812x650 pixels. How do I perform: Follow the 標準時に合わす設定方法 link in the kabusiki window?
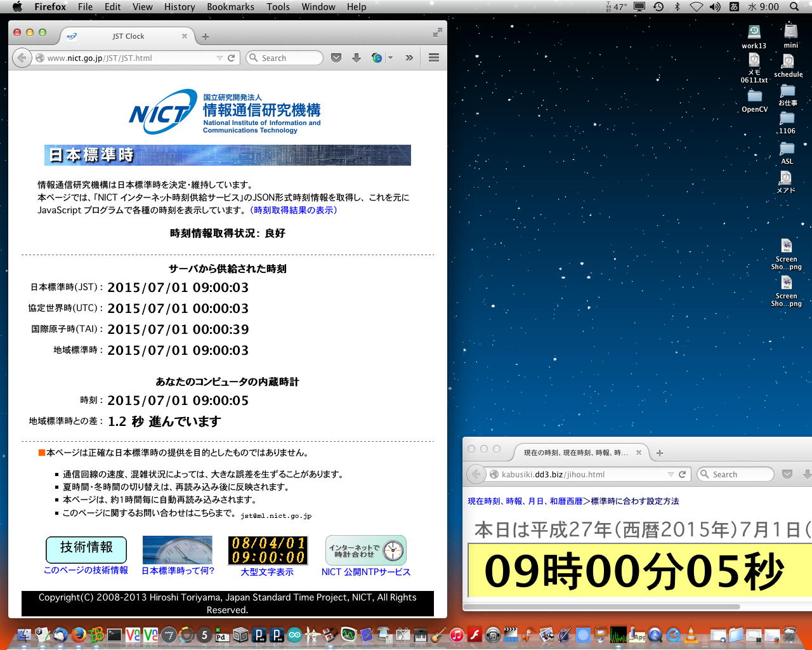pyautogui.click(x=635, y=501)
